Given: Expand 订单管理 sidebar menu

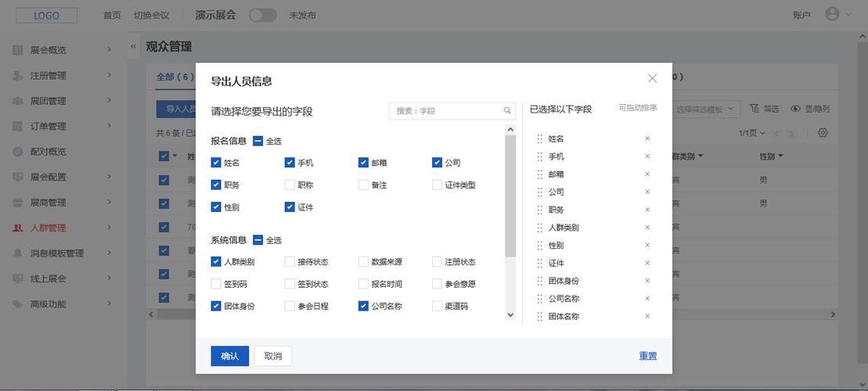Looking at the screenshot, I should point(109,126).
